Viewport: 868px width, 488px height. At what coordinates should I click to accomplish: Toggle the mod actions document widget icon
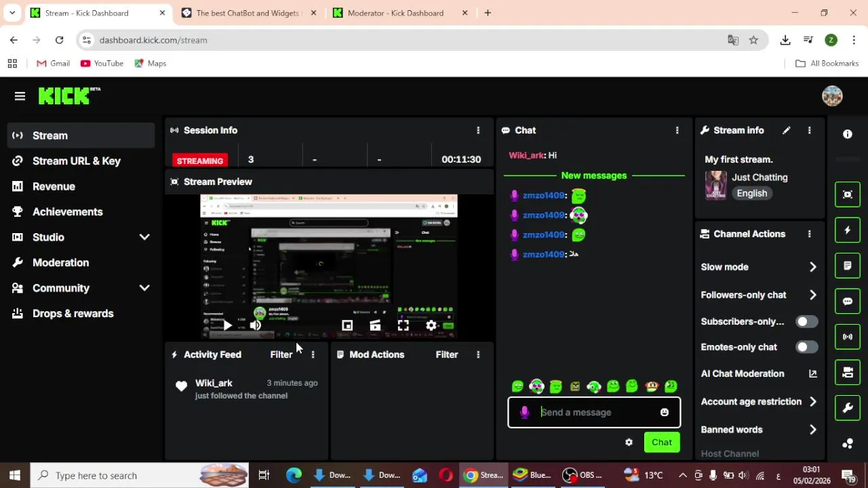pyautogui.click(x=848, y=266)
